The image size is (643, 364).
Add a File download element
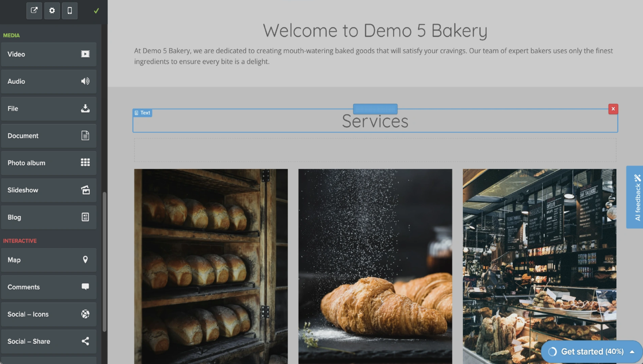coord(48,108)
